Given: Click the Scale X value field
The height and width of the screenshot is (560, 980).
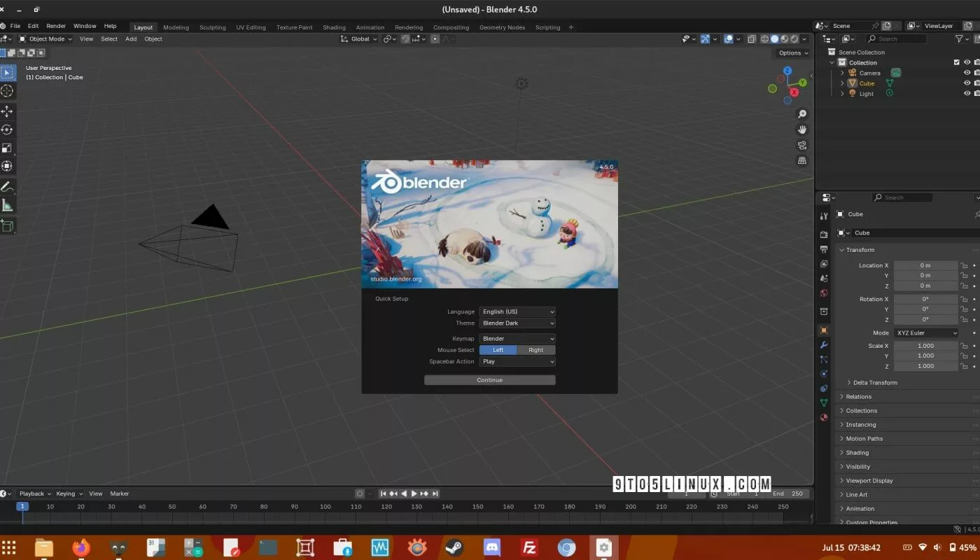Looking at the screenshot, I should [x=925, y=346].
